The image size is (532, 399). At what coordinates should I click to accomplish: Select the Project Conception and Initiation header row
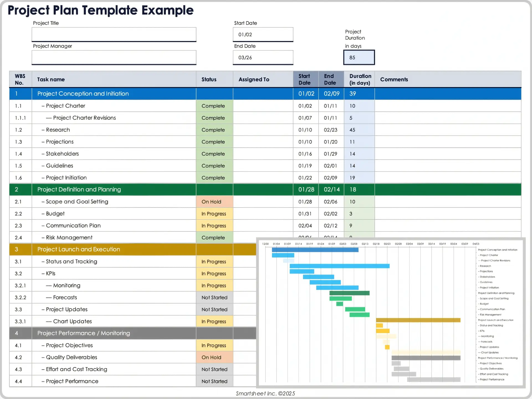tap(83, 94)
